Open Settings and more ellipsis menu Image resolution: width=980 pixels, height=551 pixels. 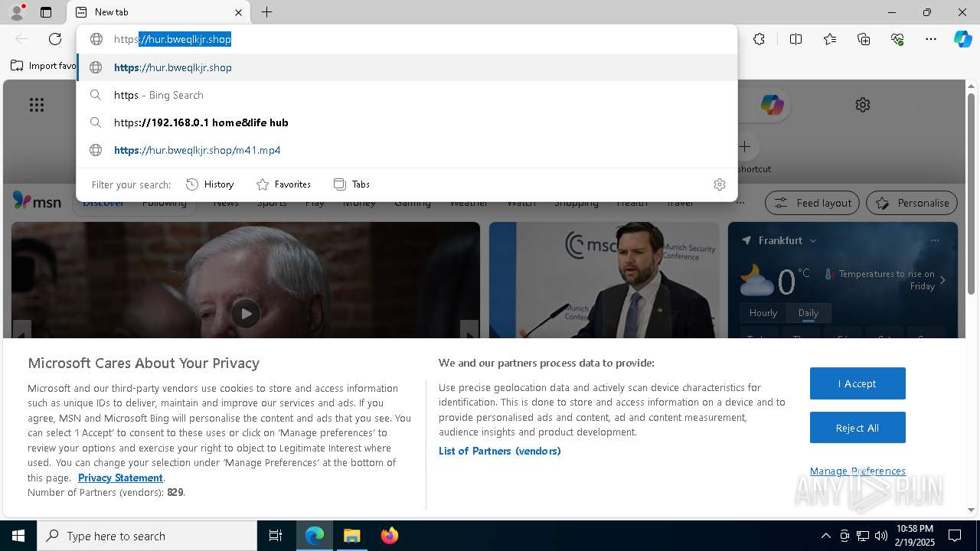931,39
